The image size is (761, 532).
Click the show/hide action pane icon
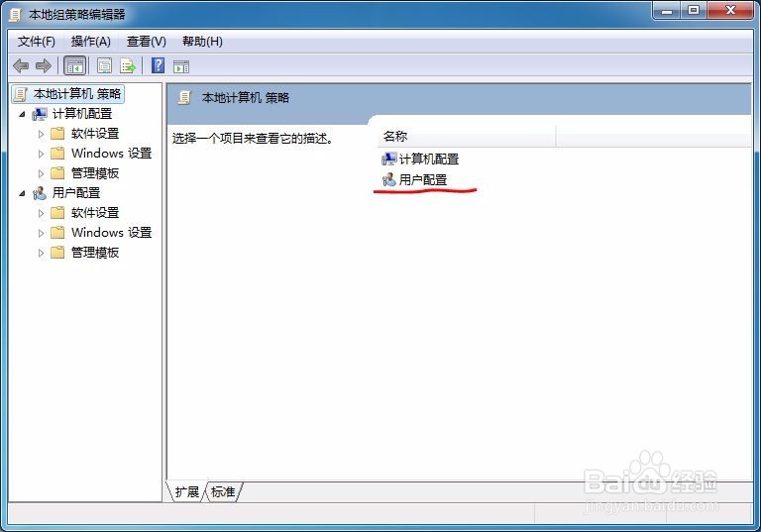[181, 66]
